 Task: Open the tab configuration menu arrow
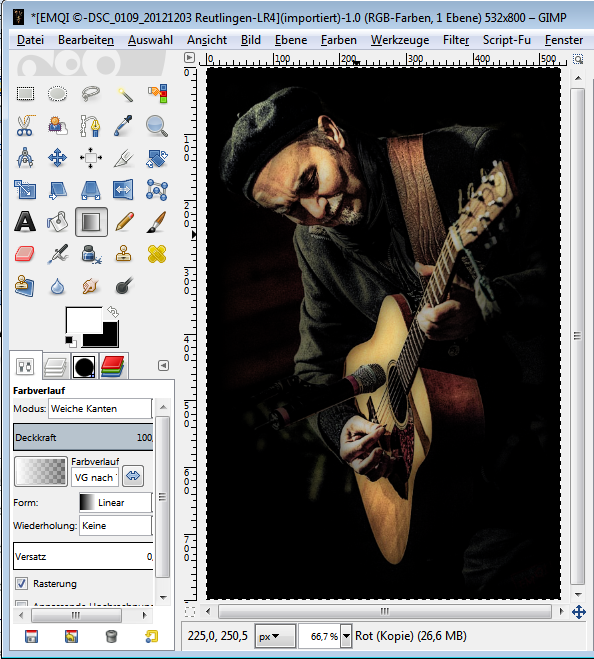coord(164,366)
